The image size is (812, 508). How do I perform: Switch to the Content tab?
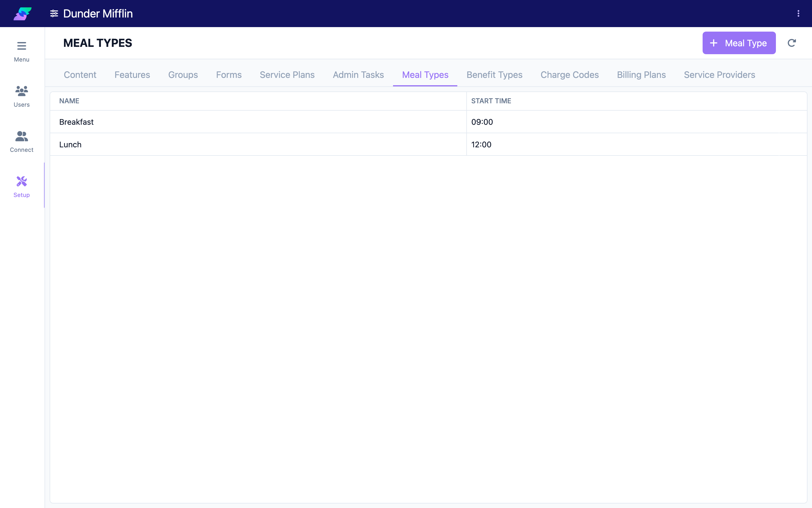point(80,75)
